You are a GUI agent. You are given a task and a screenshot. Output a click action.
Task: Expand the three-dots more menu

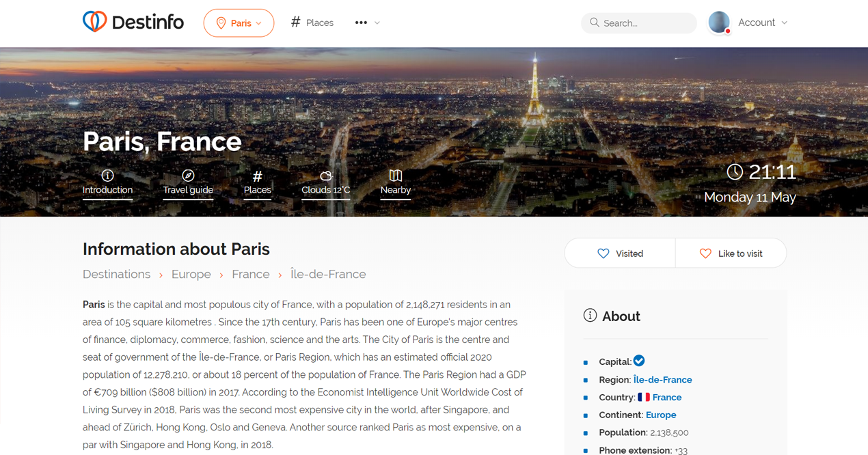(367, 23)
